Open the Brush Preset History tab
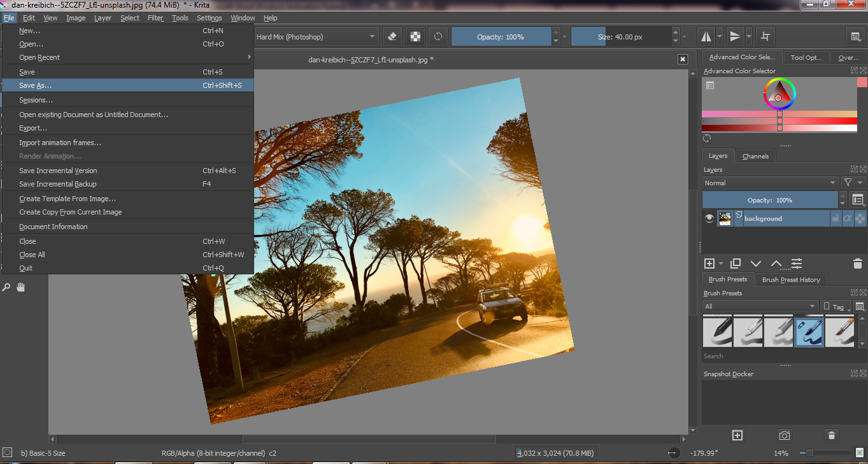The image size is (868, 464). pyautogui.click(x=791, y=279)
